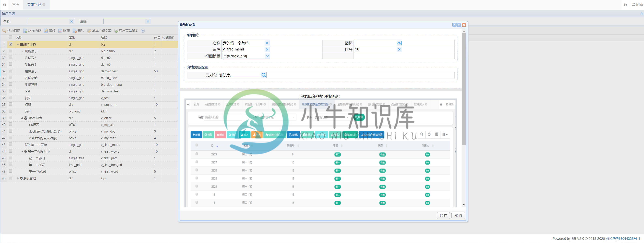Sort by the 编码 column header
This screenshot has width=644, height=243.
point(126,38)
